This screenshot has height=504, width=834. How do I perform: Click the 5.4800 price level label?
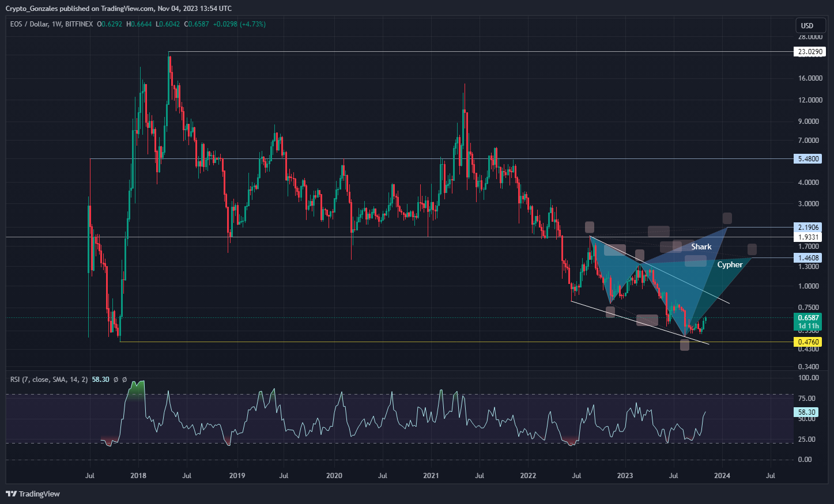(808, 158)
